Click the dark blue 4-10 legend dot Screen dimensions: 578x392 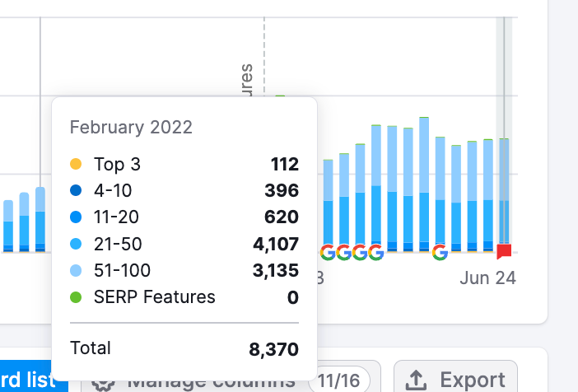tap(77, 191)
